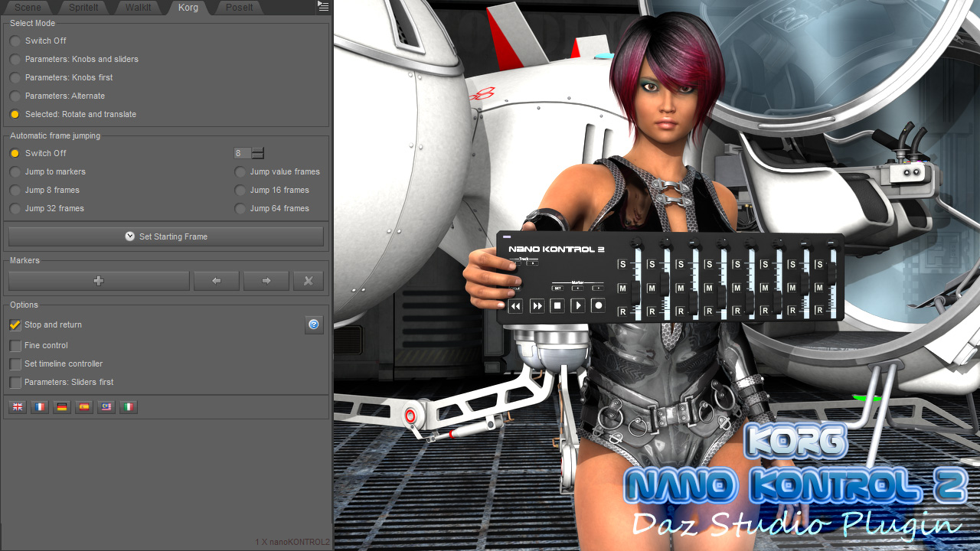980x551 pixels.
Task: Select Switch Off under Automatic frame jumping
Action: (38, 153)
